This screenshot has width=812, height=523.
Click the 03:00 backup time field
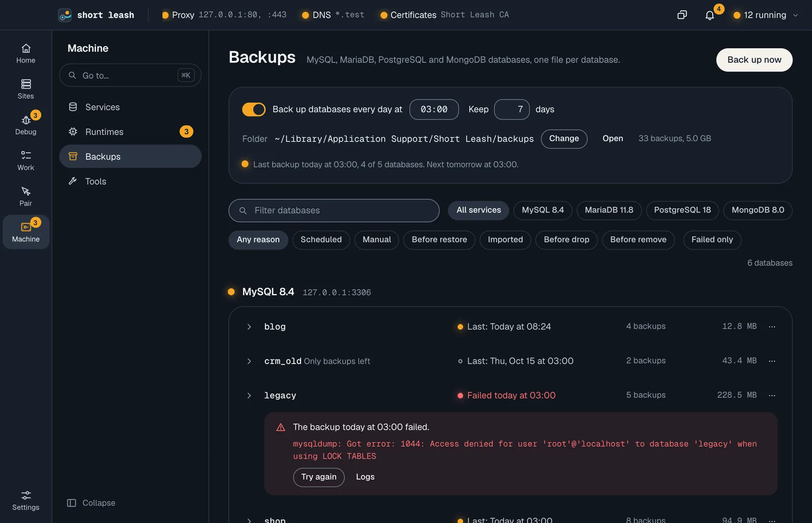pos(434,110)
